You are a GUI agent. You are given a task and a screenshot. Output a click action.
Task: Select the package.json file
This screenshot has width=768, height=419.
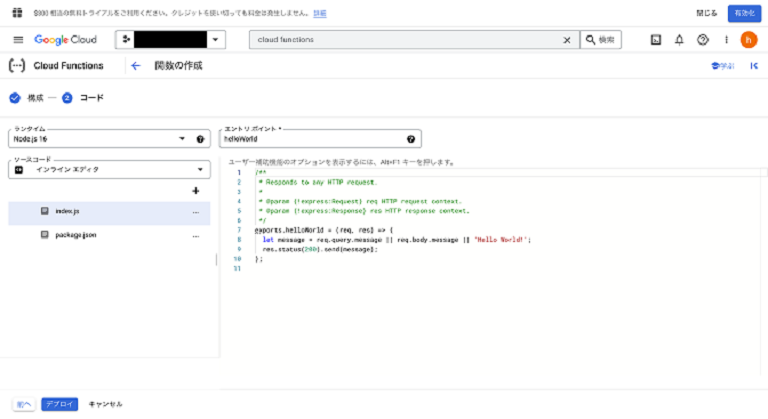pos(75,235)
